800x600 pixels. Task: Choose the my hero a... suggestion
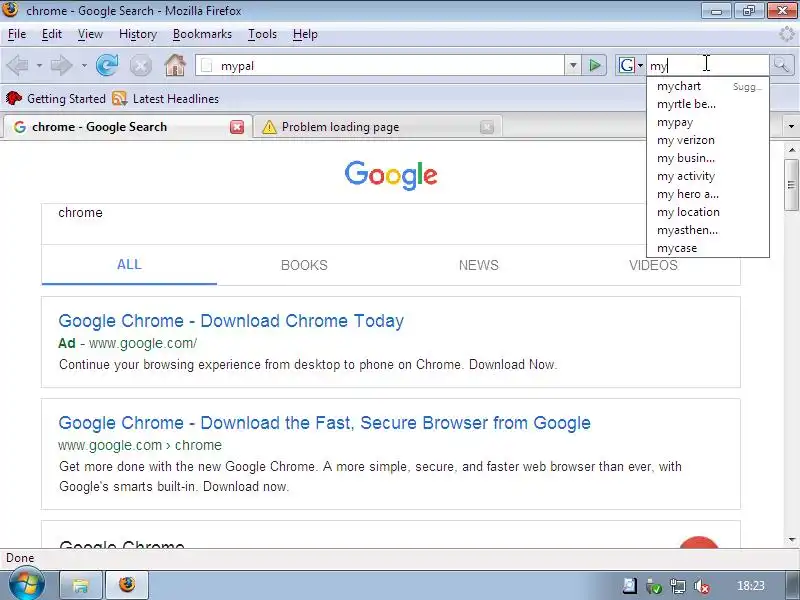click(x=708, y=194)
